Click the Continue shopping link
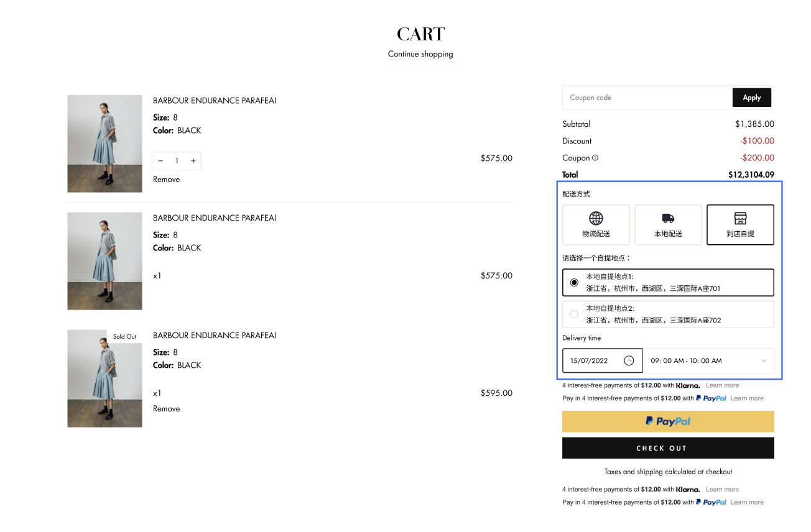 point(420,54)
